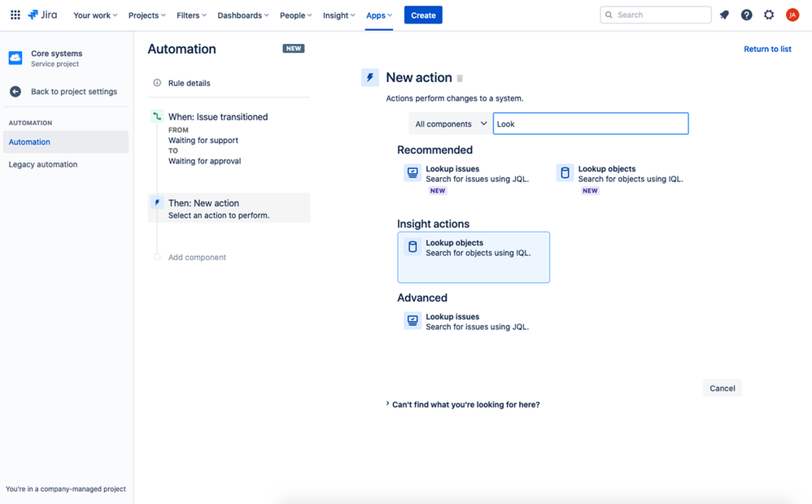Click the issue transitioned trigger icon
Screen dimensions: 812x504
[x=157, y=116]
